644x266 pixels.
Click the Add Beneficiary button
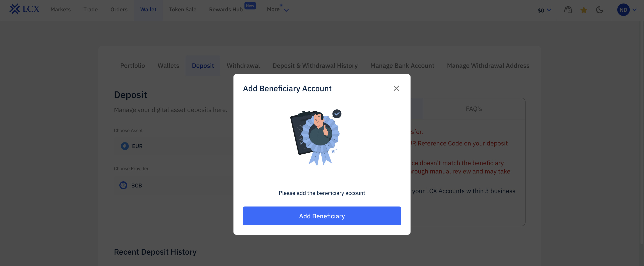pyautogui.click(x=322, y=216)
